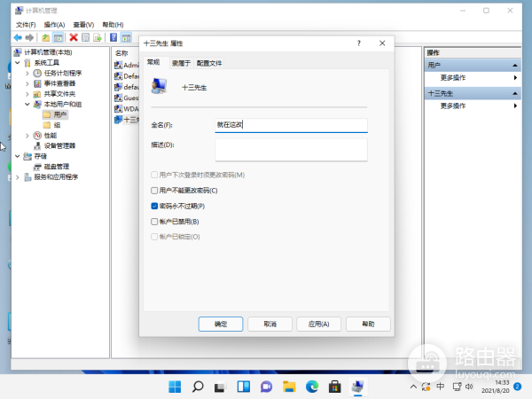Screen dimensions: 532x399
Task: Click the volume icon in system tray
Action: click(x=470, y=387)
